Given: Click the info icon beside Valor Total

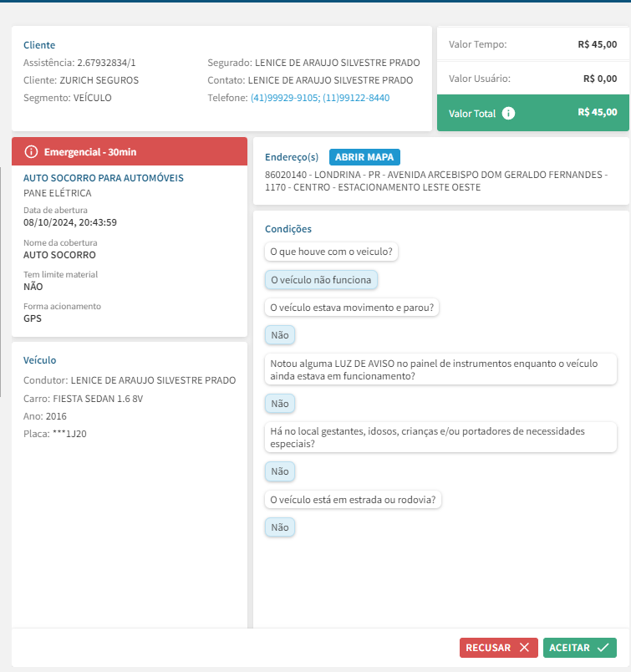Looking at the screenshot, I should click(x=509, y=114).
